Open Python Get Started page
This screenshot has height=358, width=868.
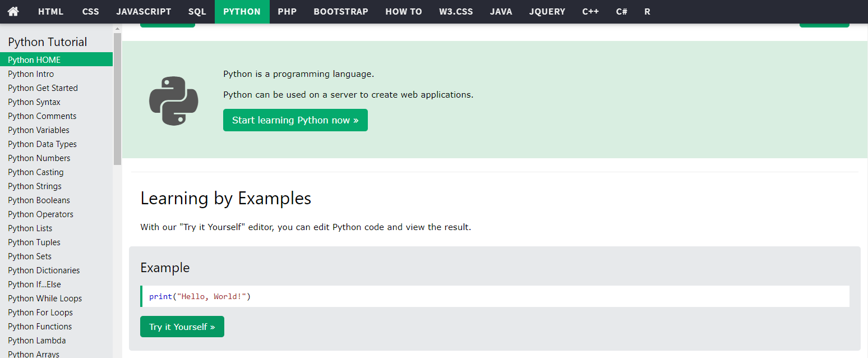pos(56,88)
